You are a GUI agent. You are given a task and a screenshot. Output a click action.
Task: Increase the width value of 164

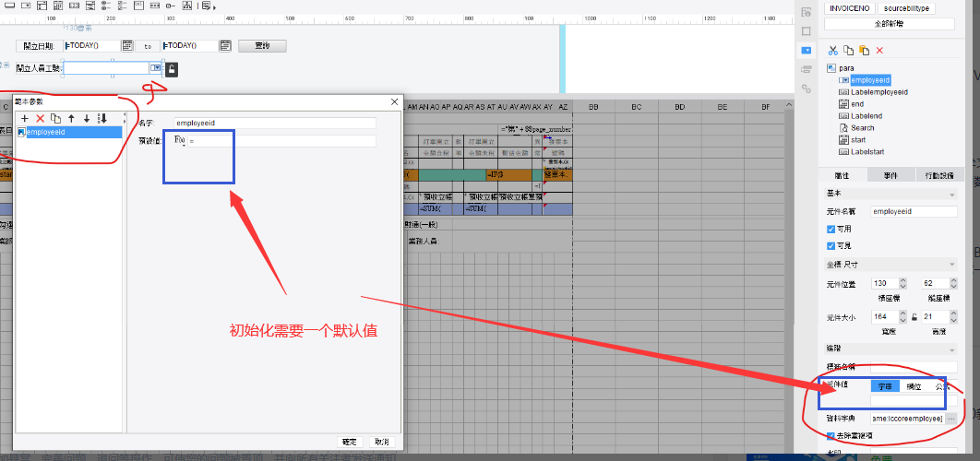click(x=902, y=314)
